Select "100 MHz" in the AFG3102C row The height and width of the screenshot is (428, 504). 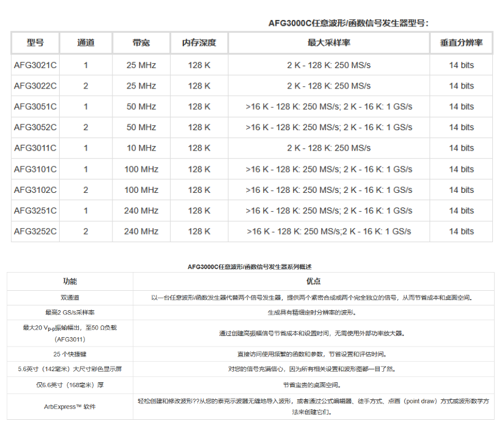pyautogui.click(x=141, y=190)
